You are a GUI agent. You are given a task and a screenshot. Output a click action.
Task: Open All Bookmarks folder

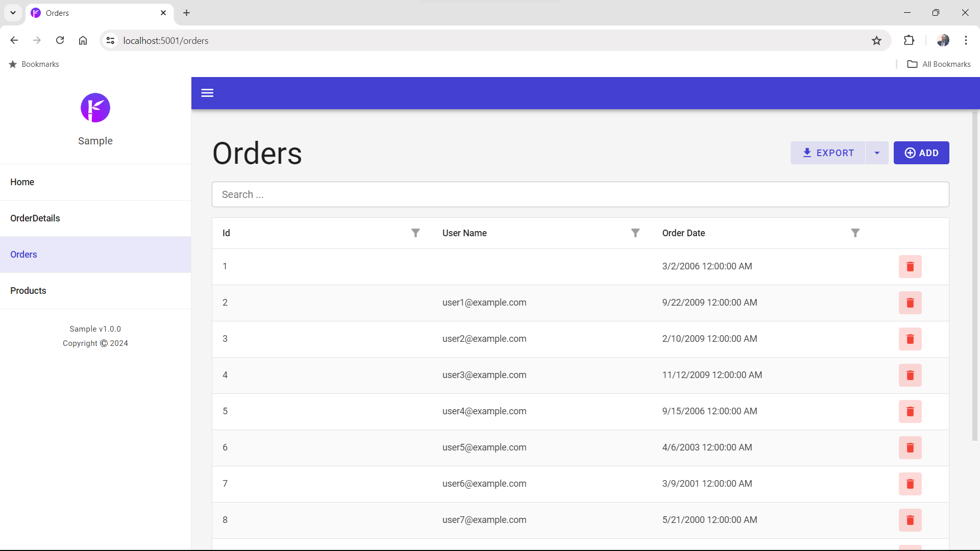point(939,64)
